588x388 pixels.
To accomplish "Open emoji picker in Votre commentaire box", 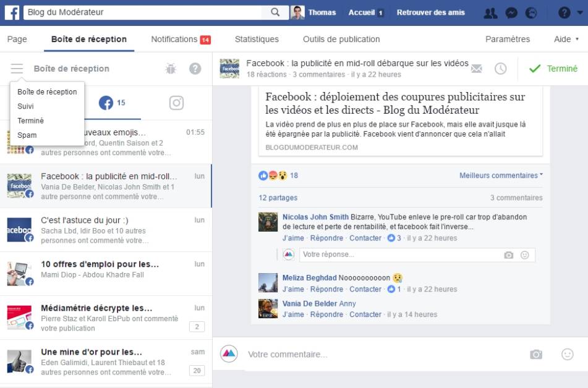I will (x=567, y=355).
